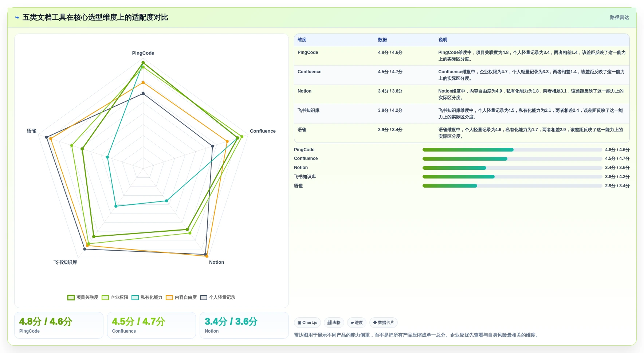Select the Notion table row name

[x=305, y=91]
